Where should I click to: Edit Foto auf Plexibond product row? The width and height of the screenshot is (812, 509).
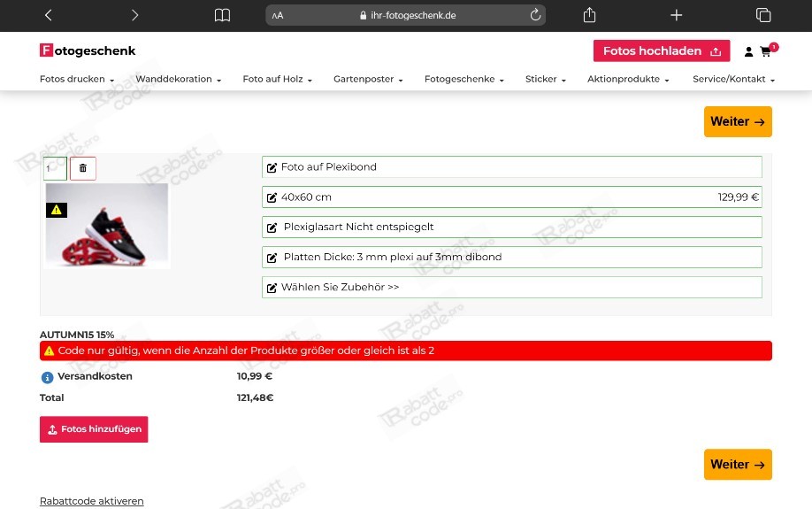(x=511, y=167)
